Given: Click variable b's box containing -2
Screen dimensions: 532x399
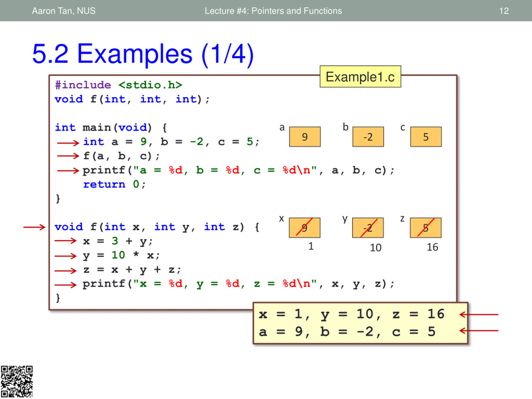Looking at the screenshot, I should (x=368, y=137).
